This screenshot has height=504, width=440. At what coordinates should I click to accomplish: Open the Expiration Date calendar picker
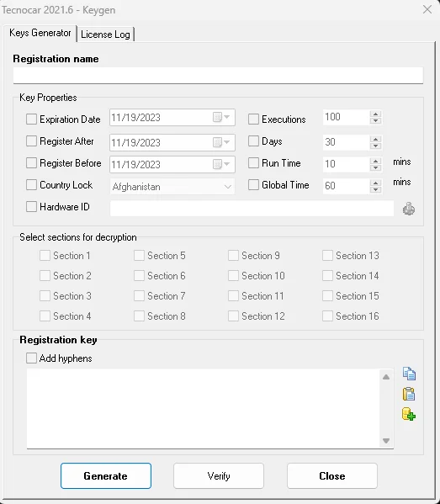[x=221, y=117]
